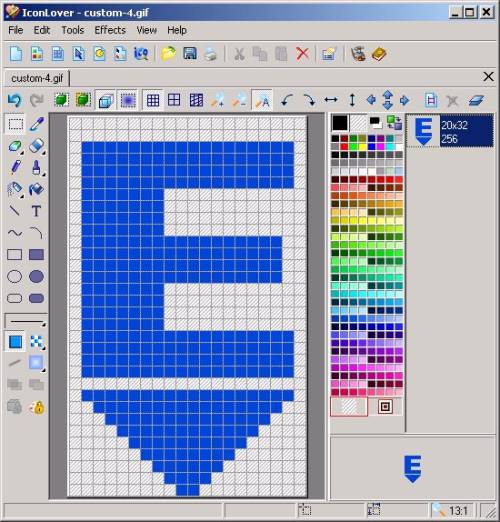
Task: Click the zoom out magnifier icon
Action: click(x=239, y=100)
